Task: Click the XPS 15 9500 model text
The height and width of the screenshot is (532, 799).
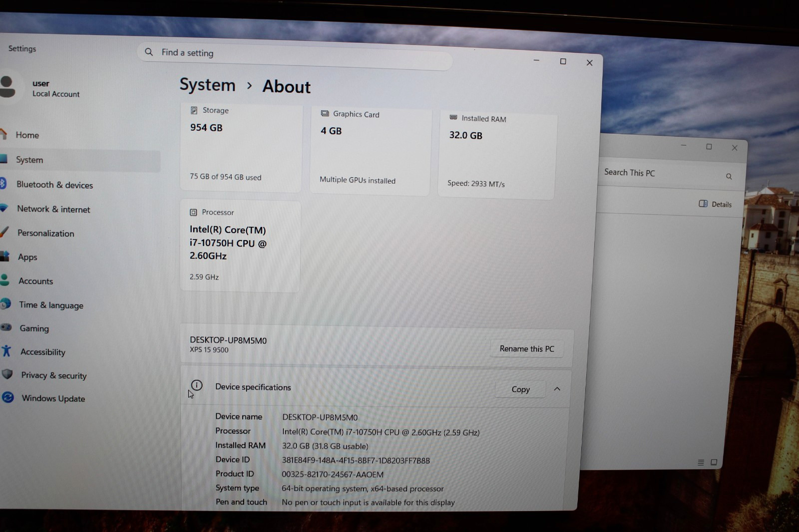Action: tap(209, 350)
